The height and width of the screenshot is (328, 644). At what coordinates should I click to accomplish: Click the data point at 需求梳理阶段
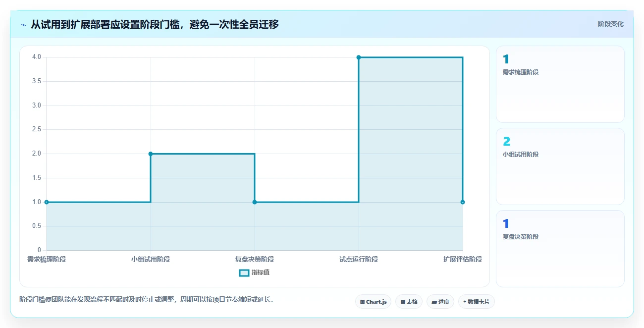(47, 202)
